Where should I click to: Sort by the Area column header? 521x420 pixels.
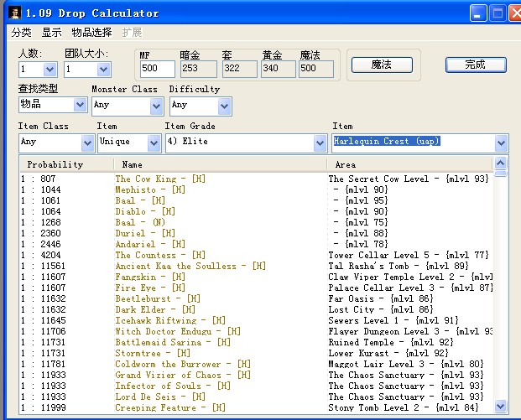(409, 164)
